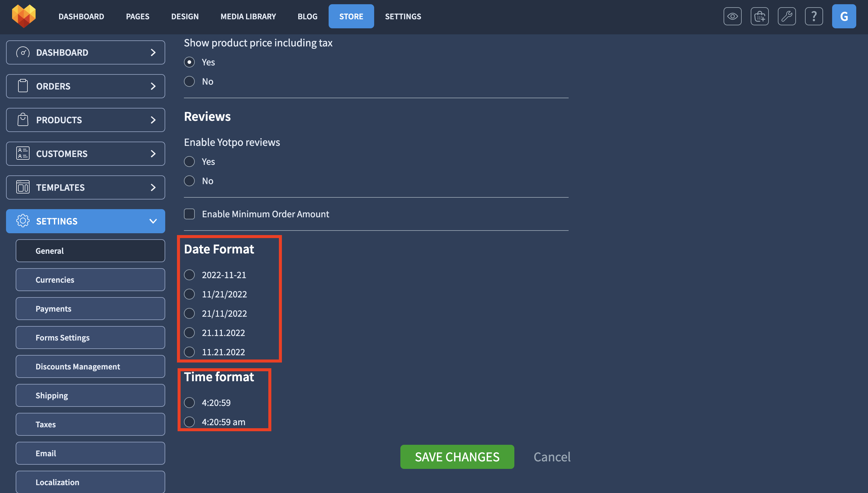Screen dimensions: 868x493
Task: Select No for price including tax
Action: click(189, 81)
